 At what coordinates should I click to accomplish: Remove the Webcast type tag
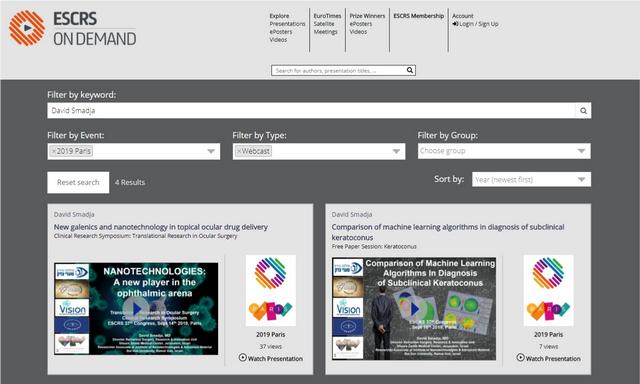click(x=239, y=151)
